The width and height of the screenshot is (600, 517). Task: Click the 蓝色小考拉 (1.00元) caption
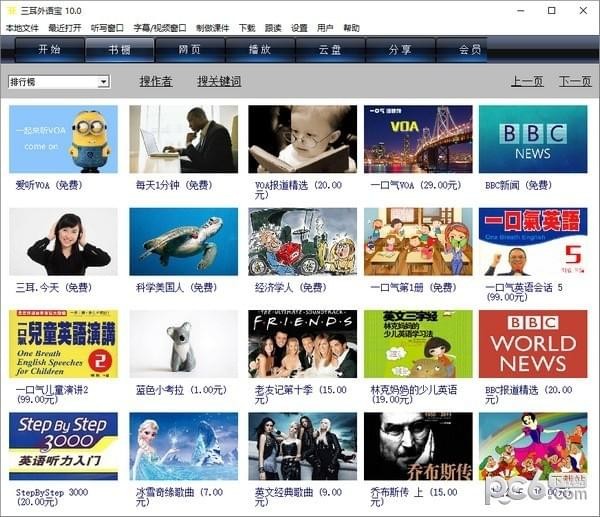click(x=181, y=390)
